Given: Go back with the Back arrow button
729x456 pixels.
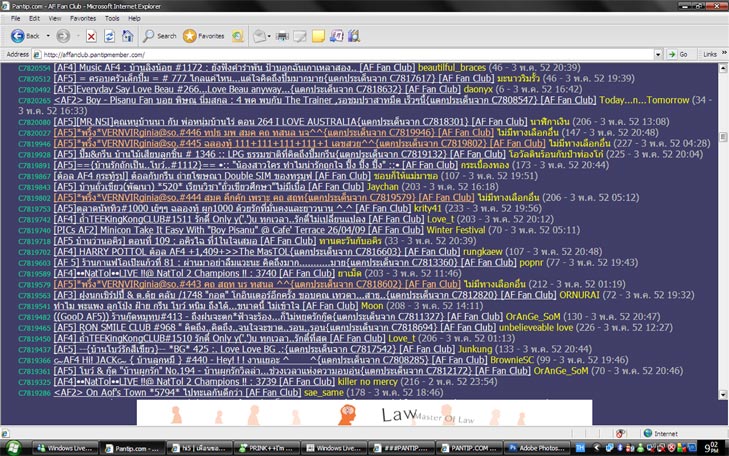Looking at the screenshot, I should tap(25, 36).
